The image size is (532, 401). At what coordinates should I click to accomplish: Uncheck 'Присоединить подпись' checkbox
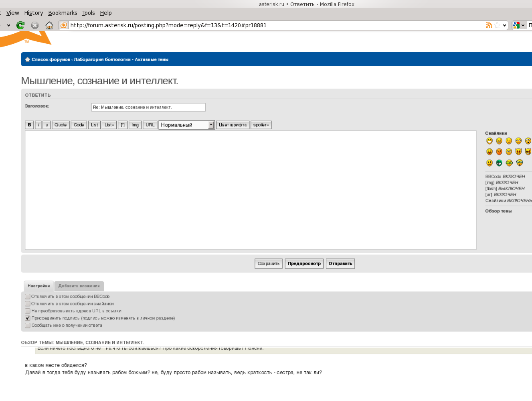coord(28,318)
